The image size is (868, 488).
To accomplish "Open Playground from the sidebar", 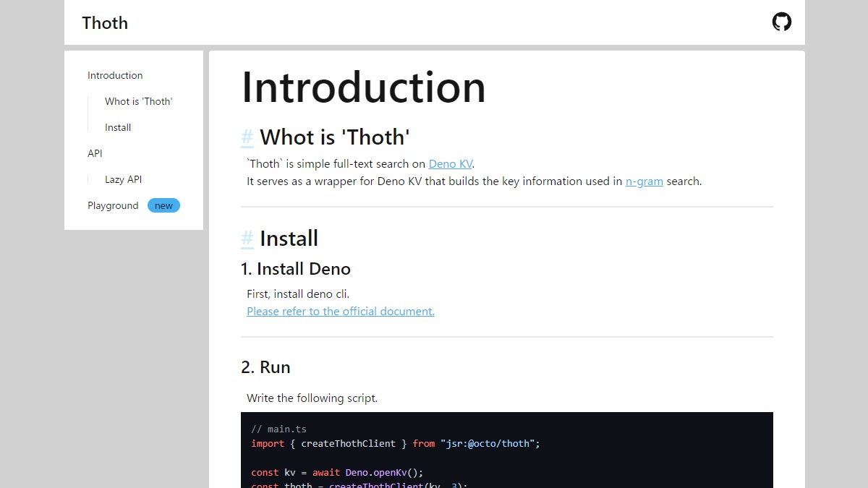I will [x=113, y=205].
